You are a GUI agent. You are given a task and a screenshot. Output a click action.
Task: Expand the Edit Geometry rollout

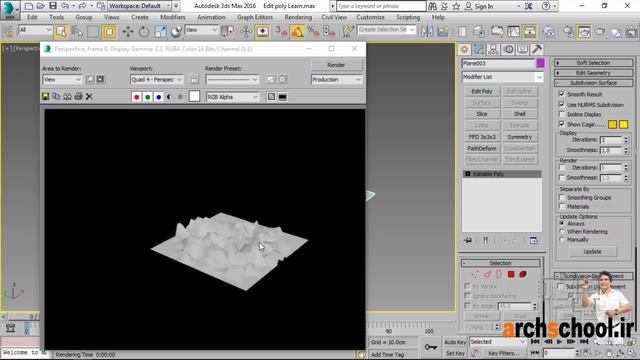tap(593, 73)
